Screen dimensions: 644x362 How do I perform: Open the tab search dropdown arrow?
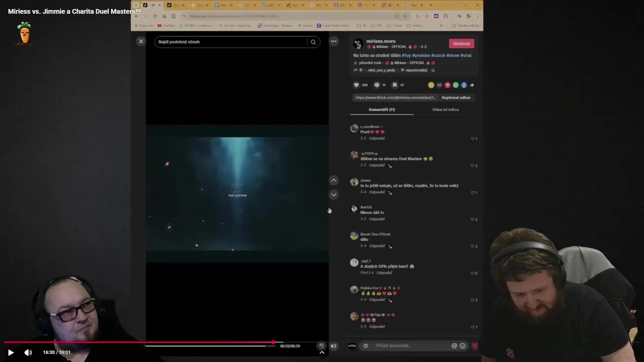click(x=135, y=5)
